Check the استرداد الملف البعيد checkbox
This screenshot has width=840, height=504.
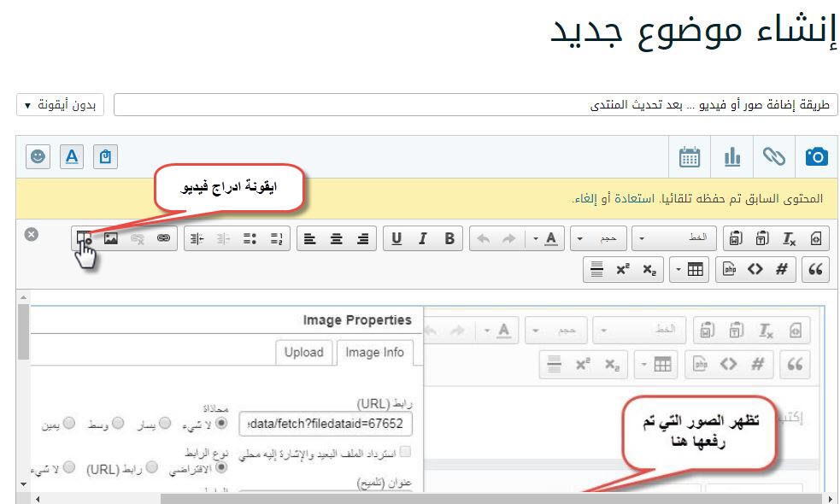(404, 452)
